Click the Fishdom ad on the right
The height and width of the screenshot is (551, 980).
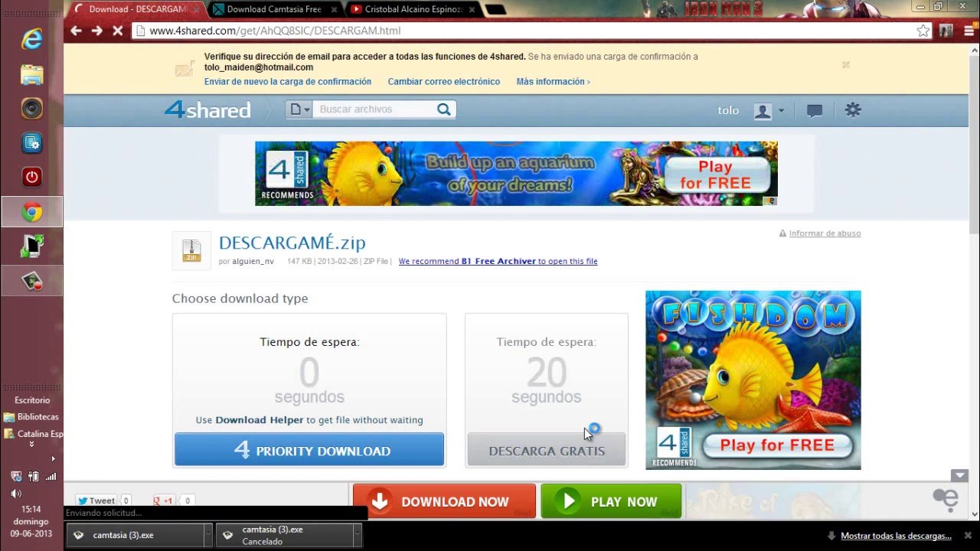point(753,380)
